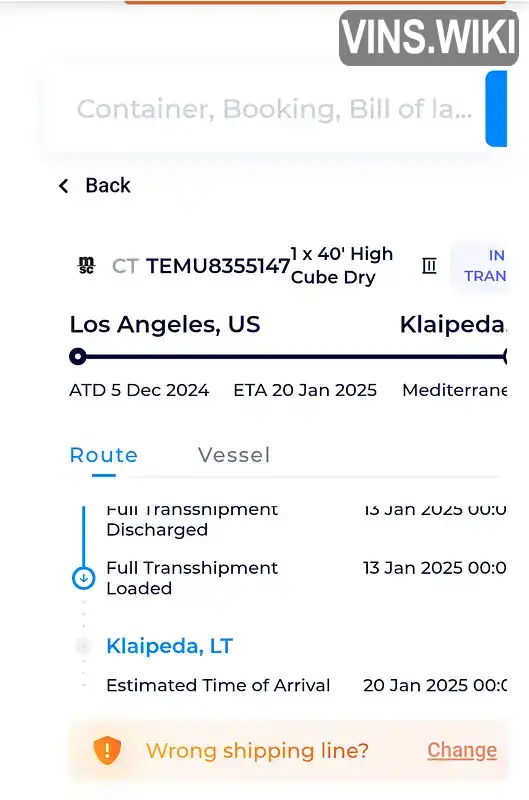The image size is (529, 800).
Task: Click the Full Transshipment Loaded arrow marker
Action: (84, 578)
